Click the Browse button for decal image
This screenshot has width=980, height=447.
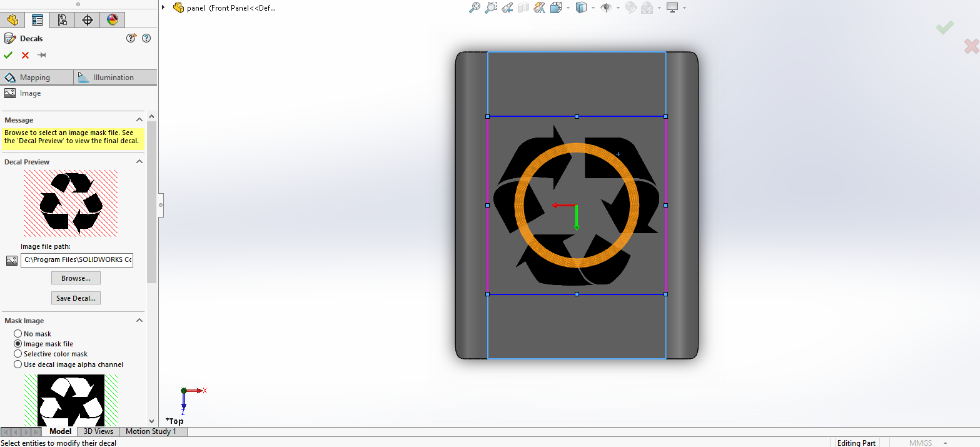pos(76,278)
